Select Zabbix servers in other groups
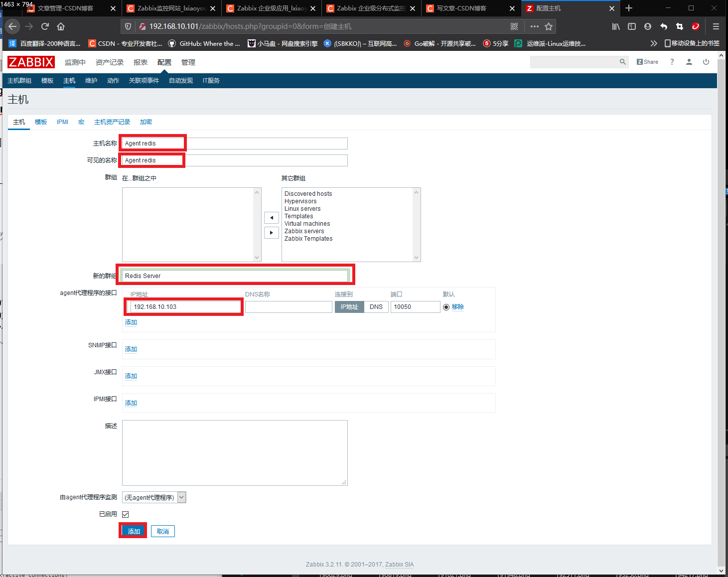Viewport: 728px width, 577px height. 304,231
